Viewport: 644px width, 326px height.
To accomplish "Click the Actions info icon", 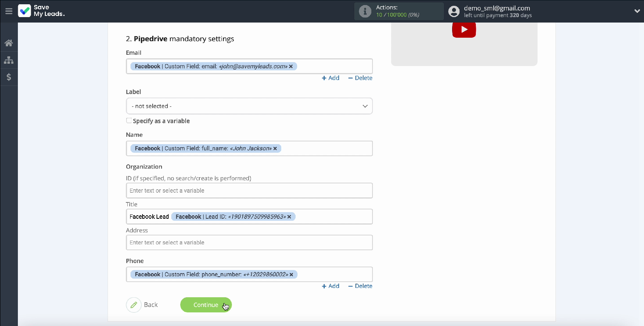I will (x=365, y=11).
